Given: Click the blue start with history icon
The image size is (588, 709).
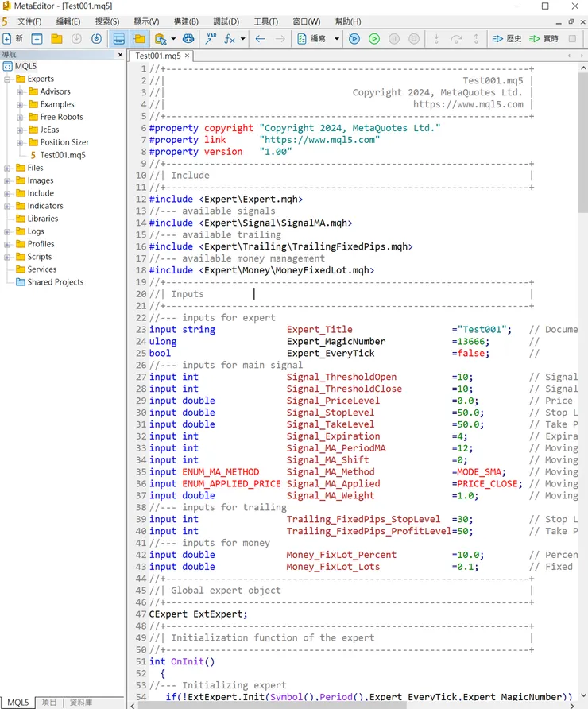Looking at the screenshot, I should (x=354, y=38).
